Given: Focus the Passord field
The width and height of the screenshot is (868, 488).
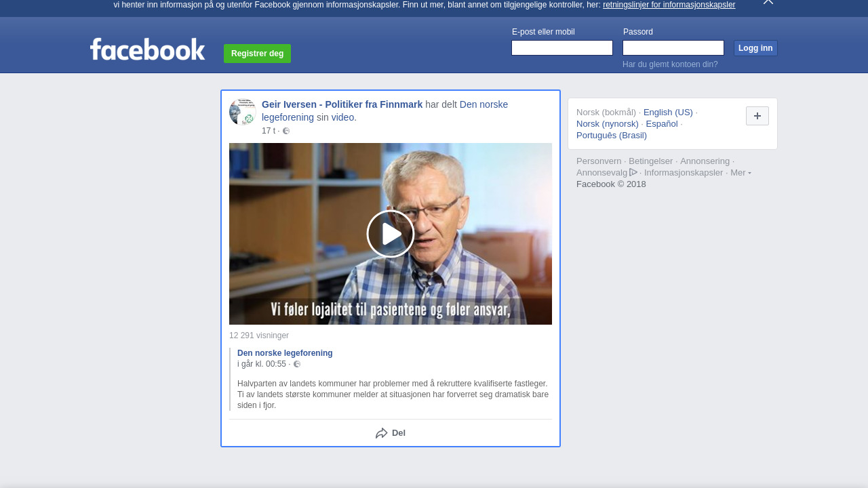Looking at the screenshot, I should (673, 48).
